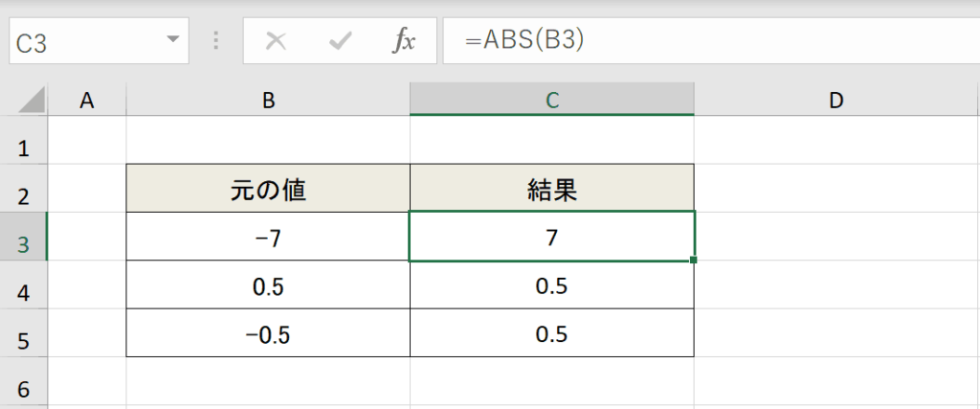The width and height of the screenshot is (980, 409).
Task: Click the fill handle of cell C3
Action: click(x=694, y=261)
